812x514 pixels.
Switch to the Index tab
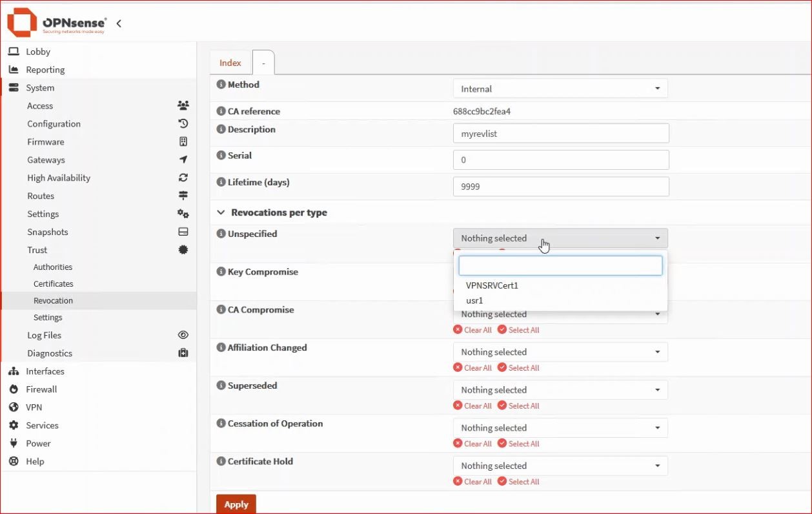tap(230, 63)
